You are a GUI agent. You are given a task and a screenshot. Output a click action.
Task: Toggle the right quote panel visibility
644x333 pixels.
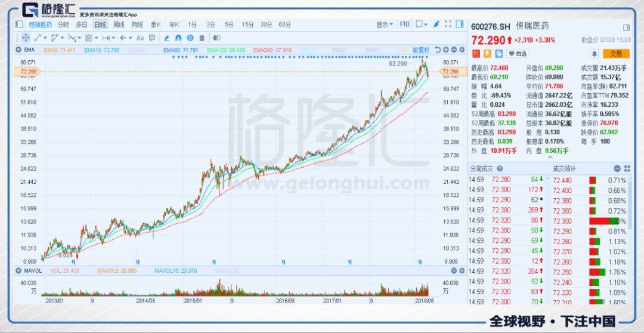tap(459, 24)
